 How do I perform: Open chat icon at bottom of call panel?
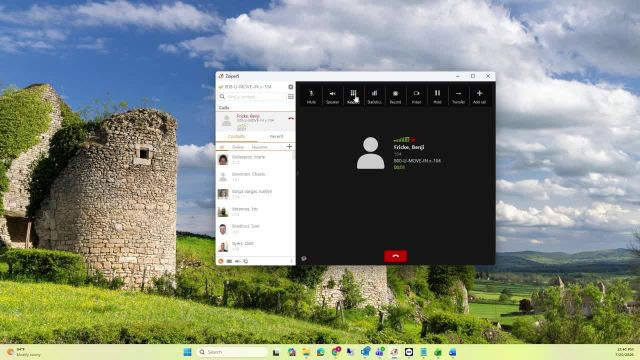tap(304, 258)
